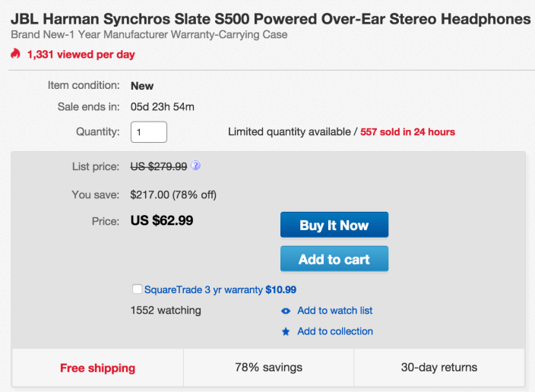Click the flame icon beside viewed per day
This screenshot has height=392, width=535.
[x=16, y=54]
